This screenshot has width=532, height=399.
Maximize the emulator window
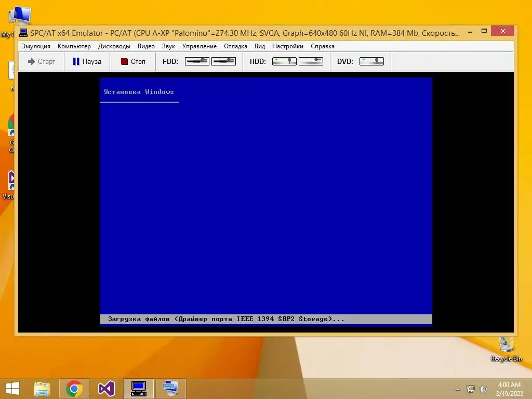[x=484, y=31]
